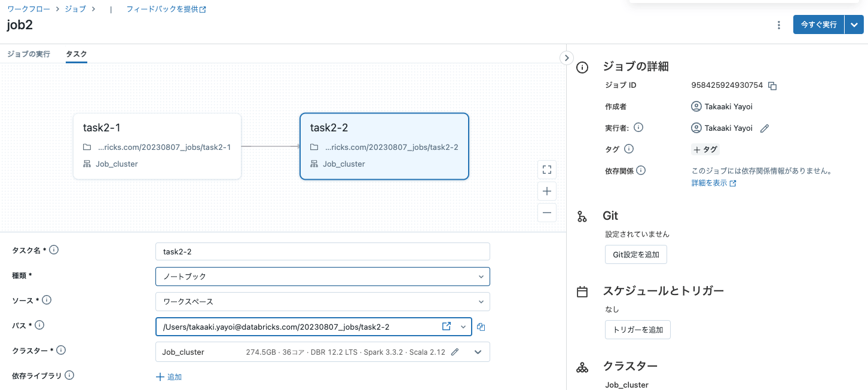Select the タスク tab
Screen dimensions: 868x390
[77, 54]
